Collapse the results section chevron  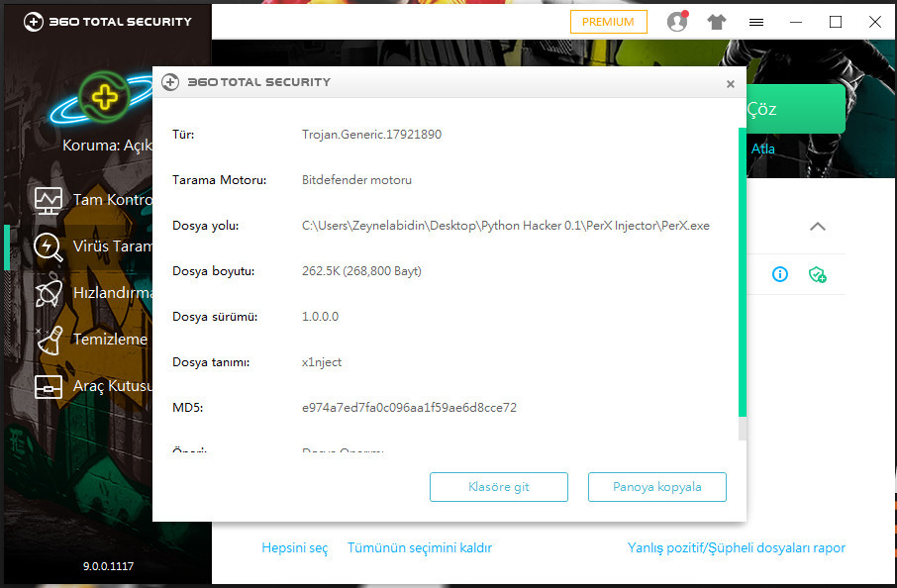[x=818, y=227]
